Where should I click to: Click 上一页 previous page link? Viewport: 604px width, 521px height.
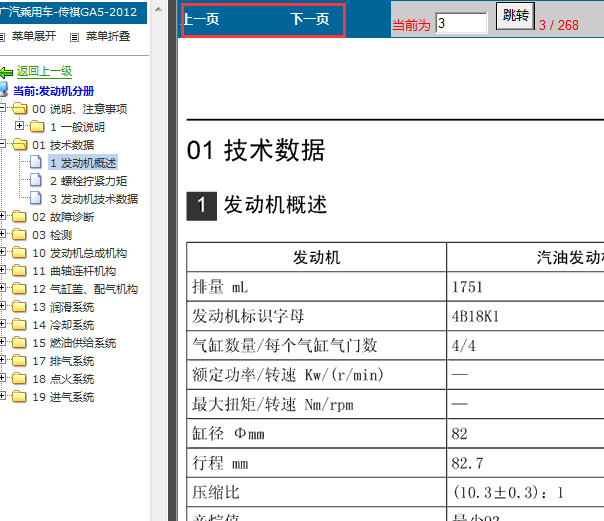[x=201, y=19]
